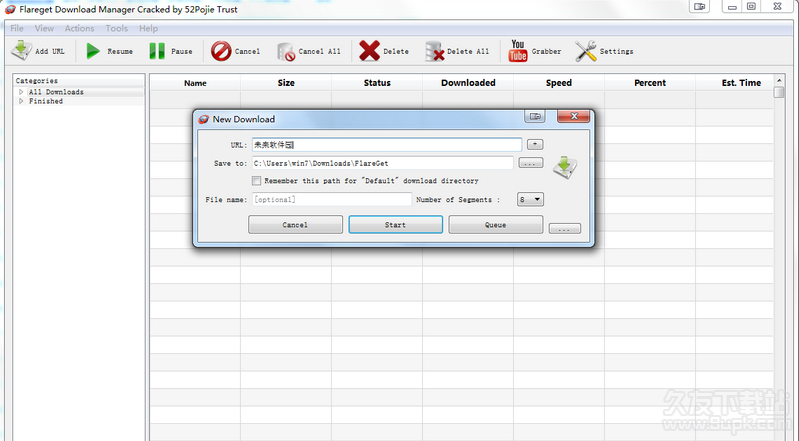Image resolution: width=799 pixels, height=441 pixels.
Task: Expand the Finished category
Action: coord(21,101)
